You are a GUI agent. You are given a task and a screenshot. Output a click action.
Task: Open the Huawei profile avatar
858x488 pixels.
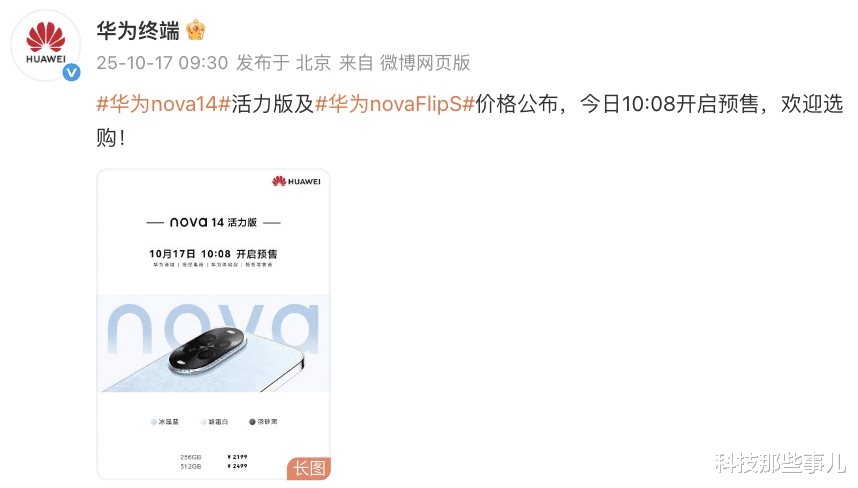pyautogui.click(x=46, y=45)
